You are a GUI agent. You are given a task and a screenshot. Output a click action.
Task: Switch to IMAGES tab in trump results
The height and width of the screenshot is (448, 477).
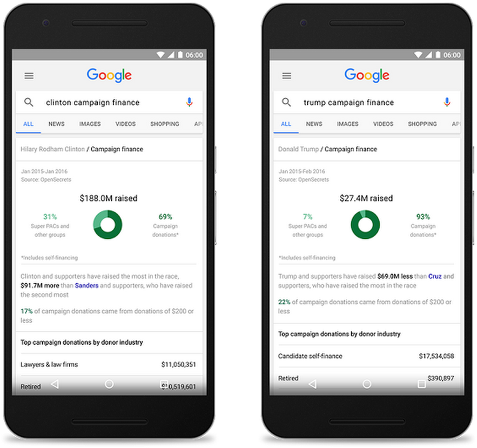point(348,124)
